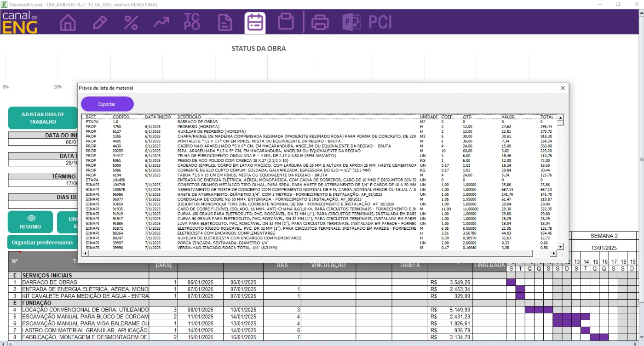The height and width of the screenshot is (346, 644).
Task: Open the percent icon section
Action: (131, 23)
